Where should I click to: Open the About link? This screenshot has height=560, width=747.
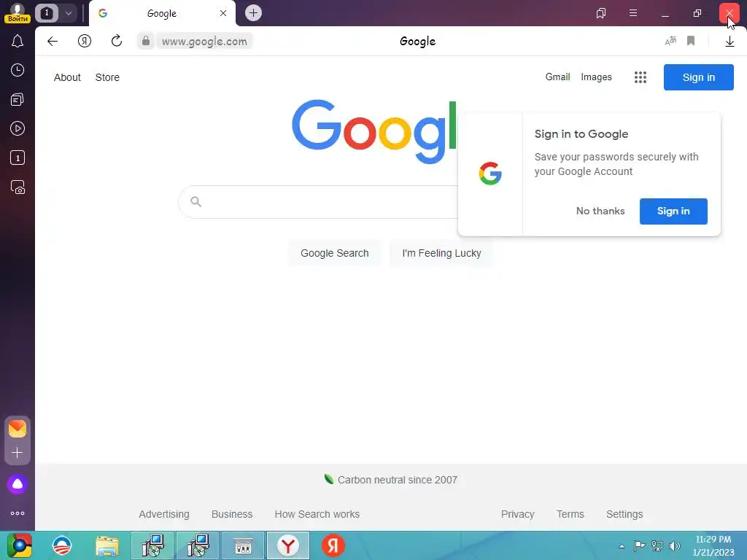tap(67, 77)
